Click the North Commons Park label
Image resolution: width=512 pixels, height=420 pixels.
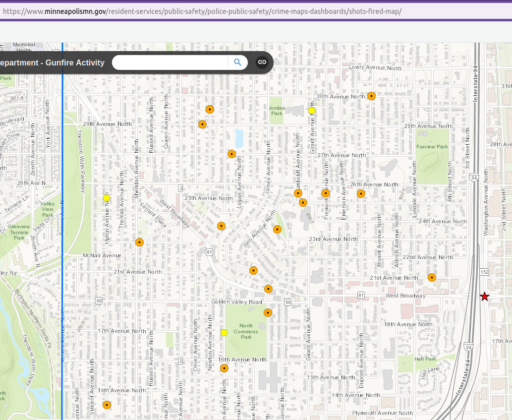pos(246,332)
